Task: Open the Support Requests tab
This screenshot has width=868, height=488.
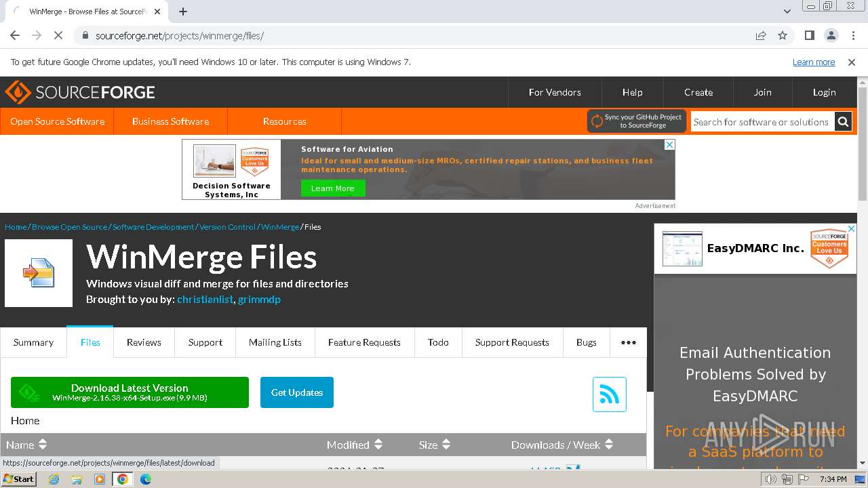Action: [x=512, y=342]
